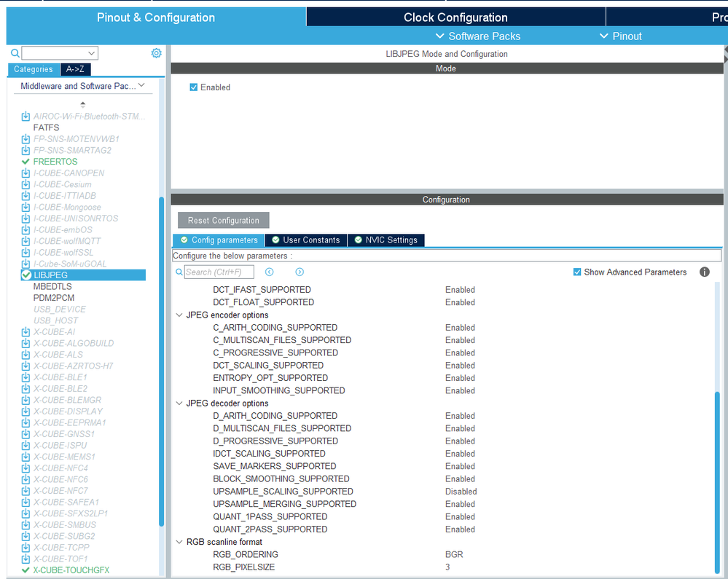Switch to Pinout & Configuration tab
Viewport: 728px width, 579px height.
coord(156,17)
